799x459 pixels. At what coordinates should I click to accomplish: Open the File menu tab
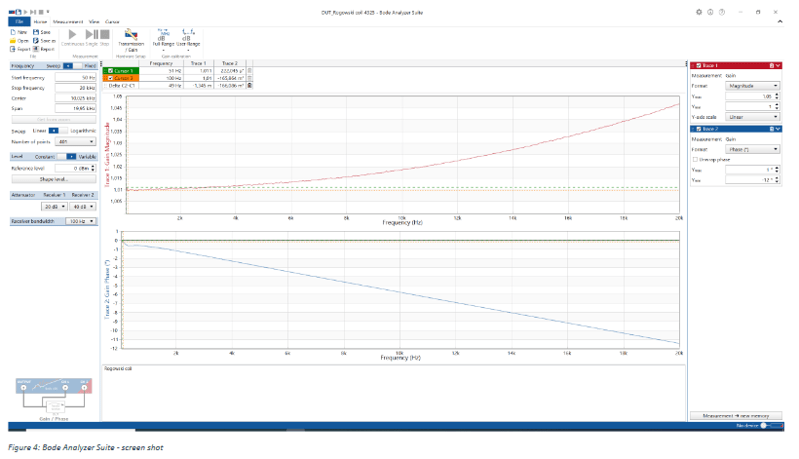(19, 20)
